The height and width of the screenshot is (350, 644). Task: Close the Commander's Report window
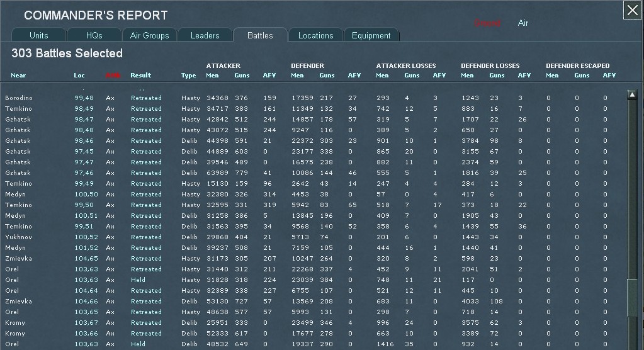(x=632, y=11)
